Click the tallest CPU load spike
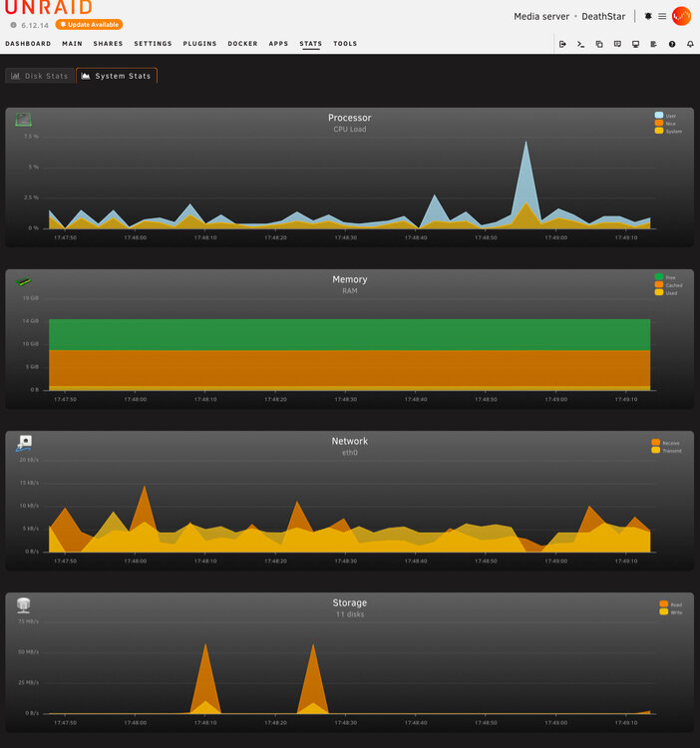700x748 pixels. coord(525,182)
